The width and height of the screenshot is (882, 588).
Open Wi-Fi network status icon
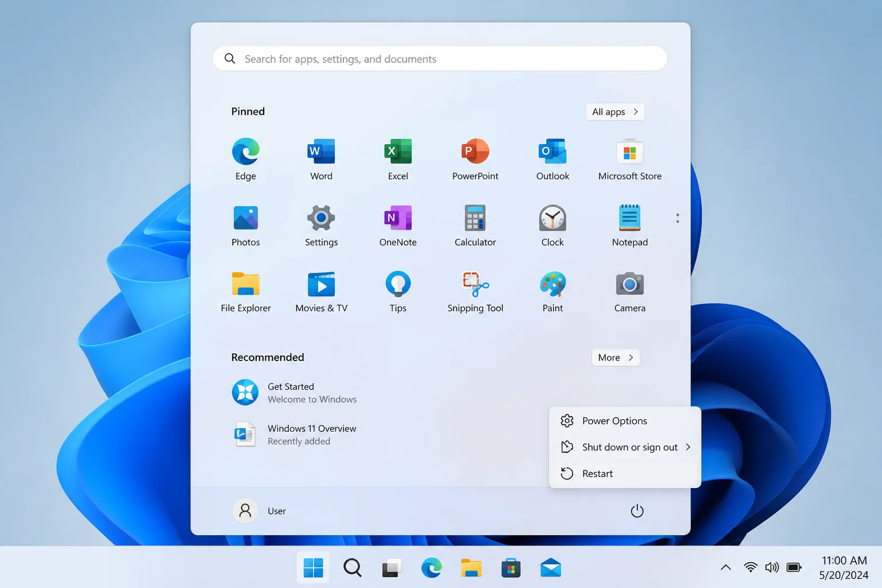coord(750,567)
